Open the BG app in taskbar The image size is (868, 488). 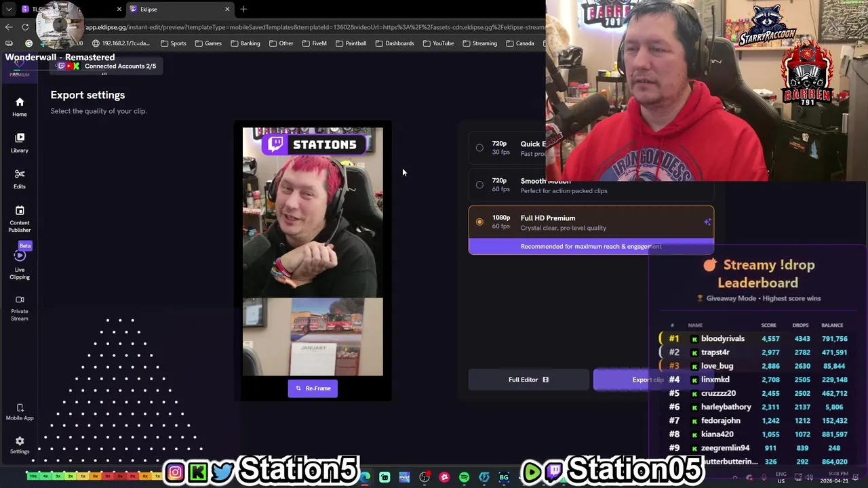504,477
